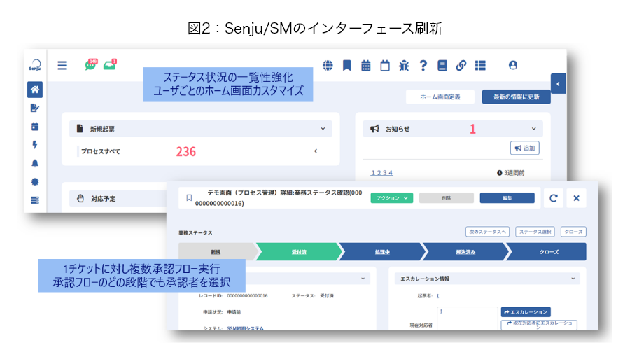Open the calendar grid icon
The height and width of the screenshot is (364, 630).
(x=365, y=66)
